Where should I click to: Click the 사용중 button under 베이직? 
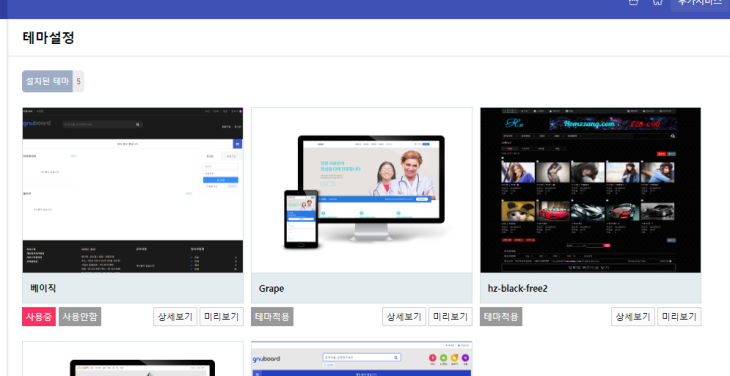(x=39, y=316)
